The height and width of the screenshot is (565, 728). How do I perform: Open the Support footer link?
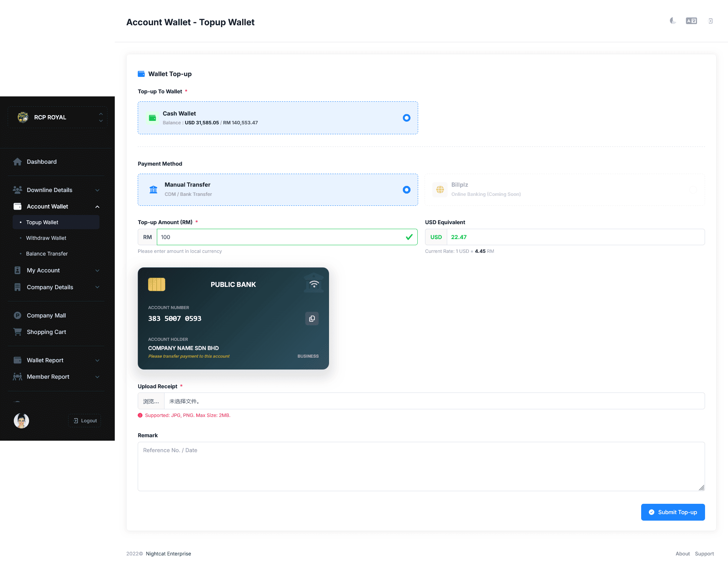click(x=704, y=554)
